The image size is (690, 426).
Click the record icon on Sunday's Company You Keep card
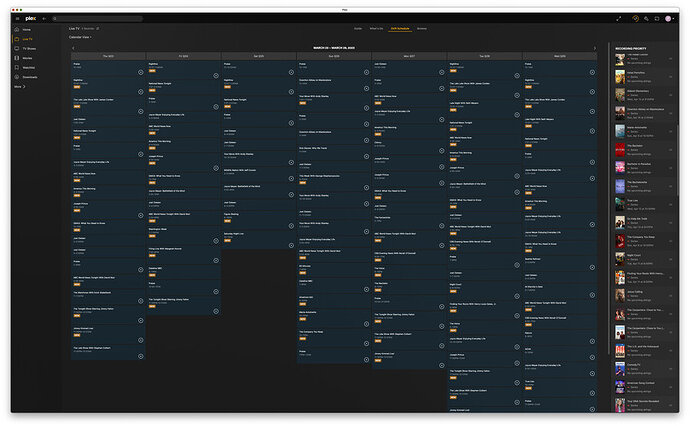tap(367, 344)
